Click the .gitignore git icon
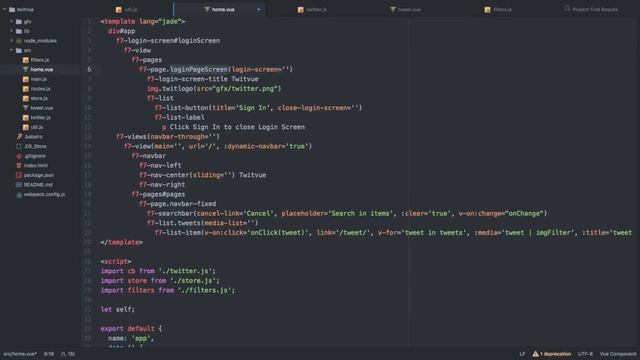This screenshot has height=360, width=640. [x=19, y=156]
